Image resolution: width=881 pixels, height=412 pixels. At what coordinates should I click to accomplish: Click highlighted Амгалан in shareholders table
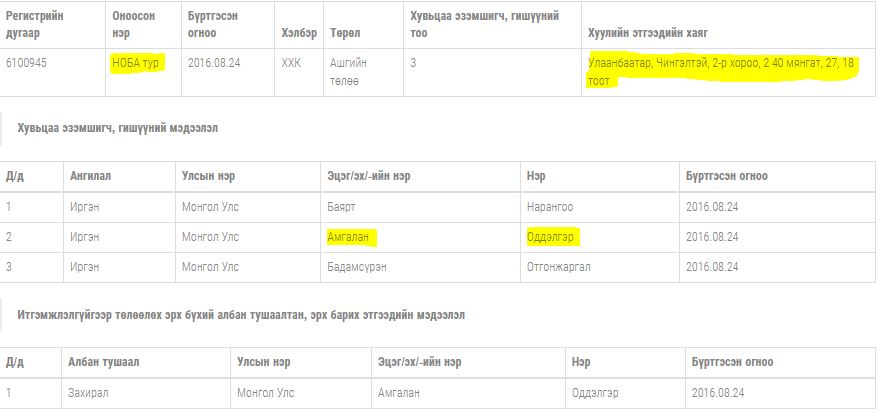352,237
